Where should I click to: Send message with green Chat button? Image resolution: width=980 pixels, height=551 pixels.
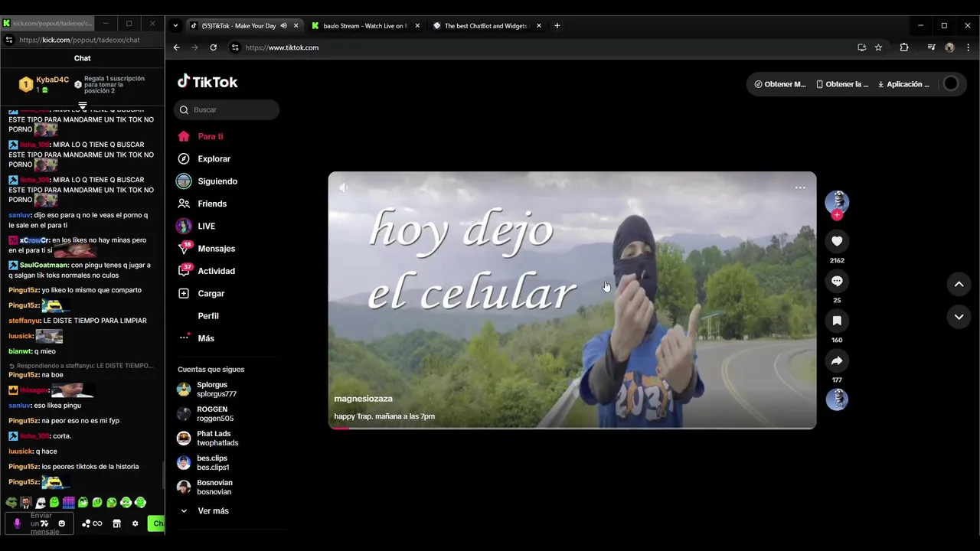(x=156, y=523)
